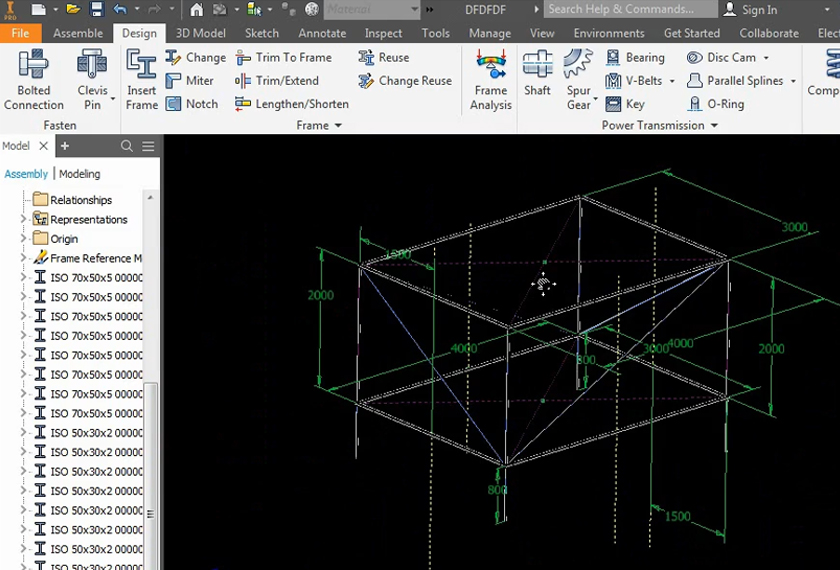The width and height of the screenshot is (840, 570).
Task: Expand the Origin folder node
Action: click(24, 239)
